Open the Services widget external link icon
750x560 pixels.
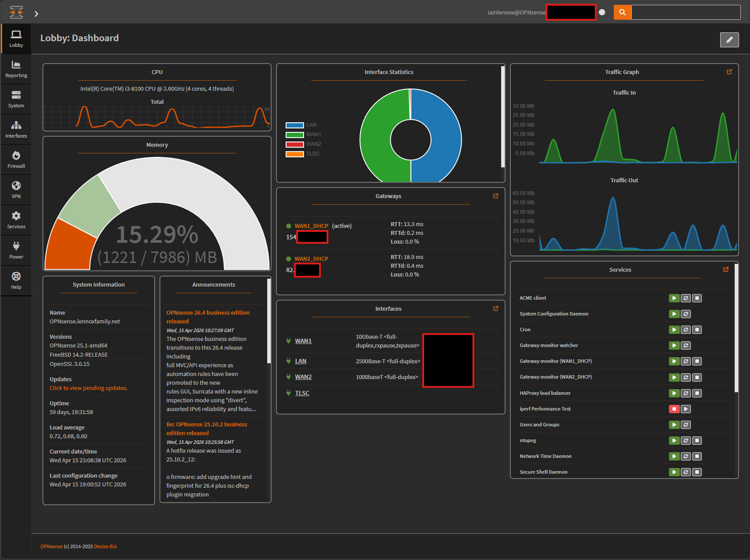(726, 269)
